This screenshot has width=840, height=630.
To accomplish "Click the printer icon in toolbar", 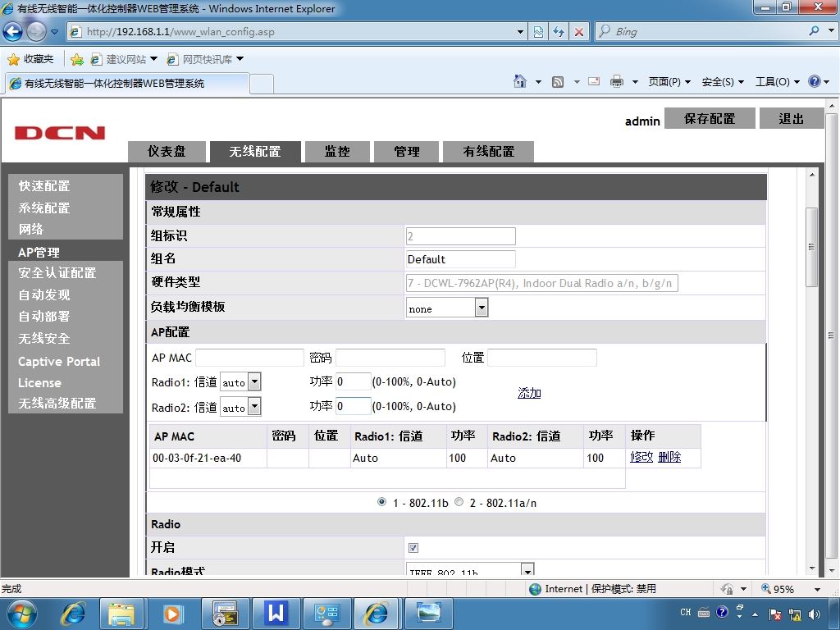I will 617,81.
